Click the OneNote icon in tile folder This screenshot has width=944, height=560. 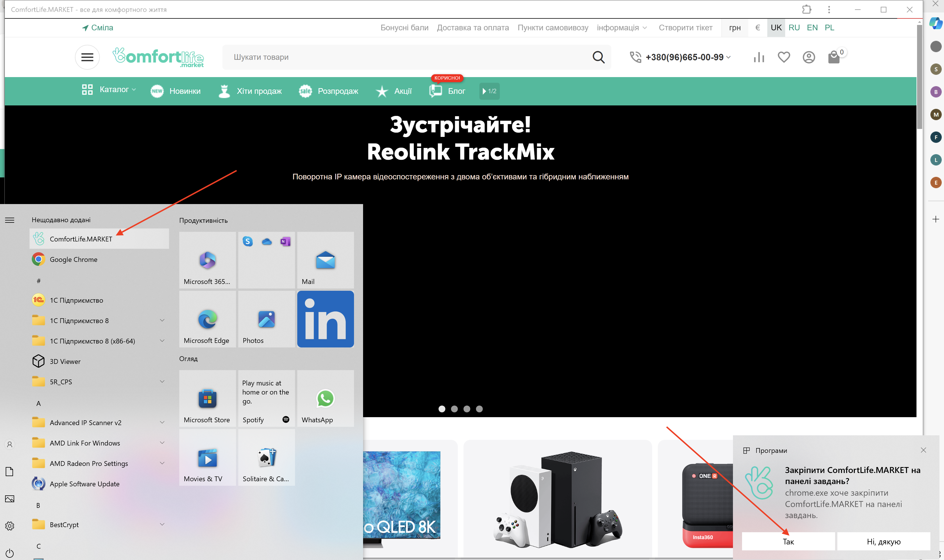coord(285,241)
